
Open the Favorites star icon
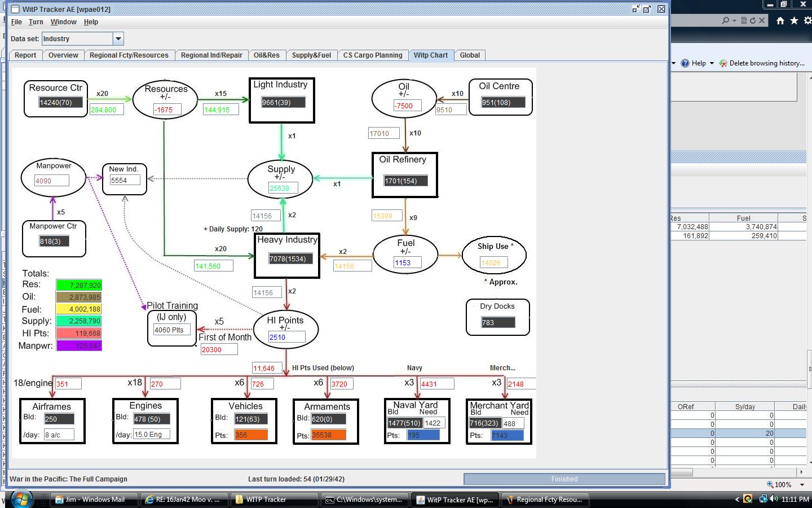tap(795, 21)
